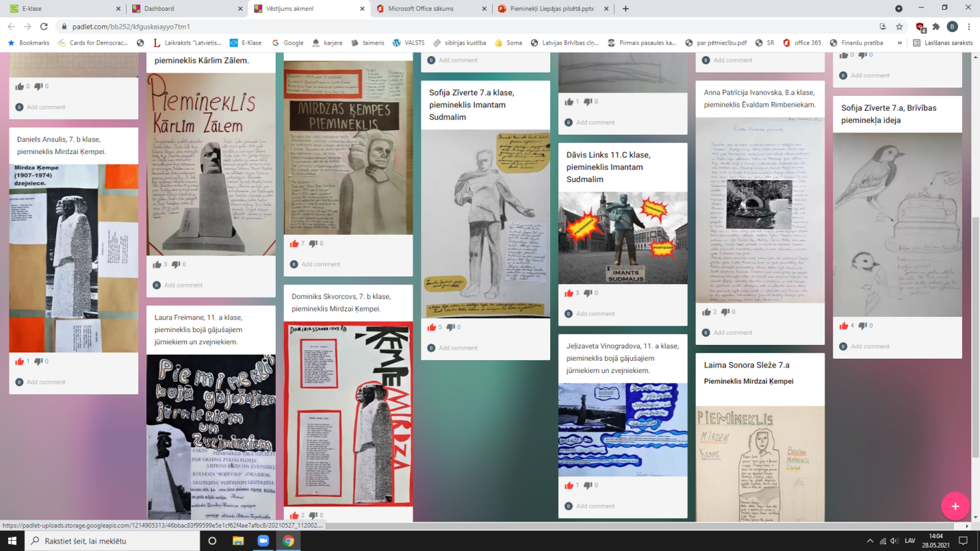Dislike Daniels Ansulis' Mirdzai Ķempei post
The height and width of the screenshot is (551, 980).
[38, 361]
